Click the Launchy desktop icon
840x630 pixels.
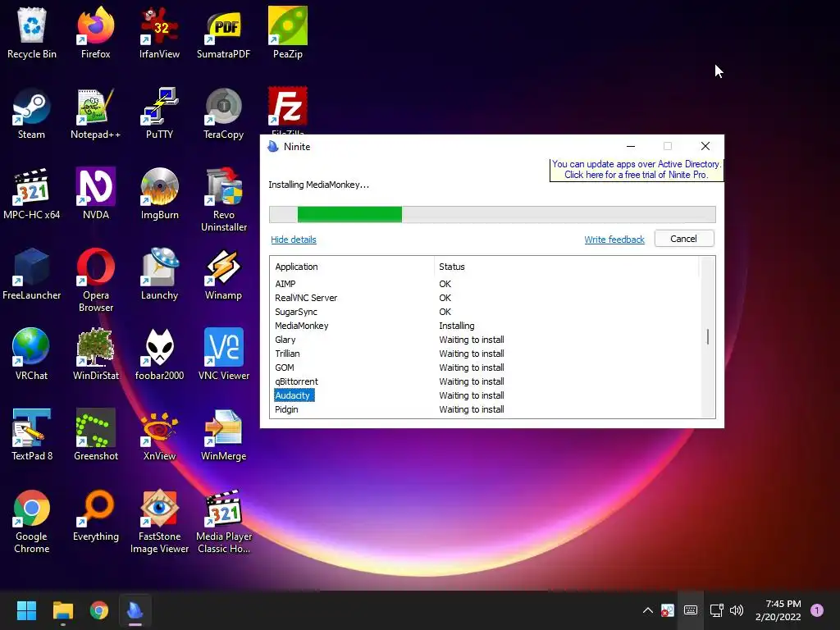point(159,274)
